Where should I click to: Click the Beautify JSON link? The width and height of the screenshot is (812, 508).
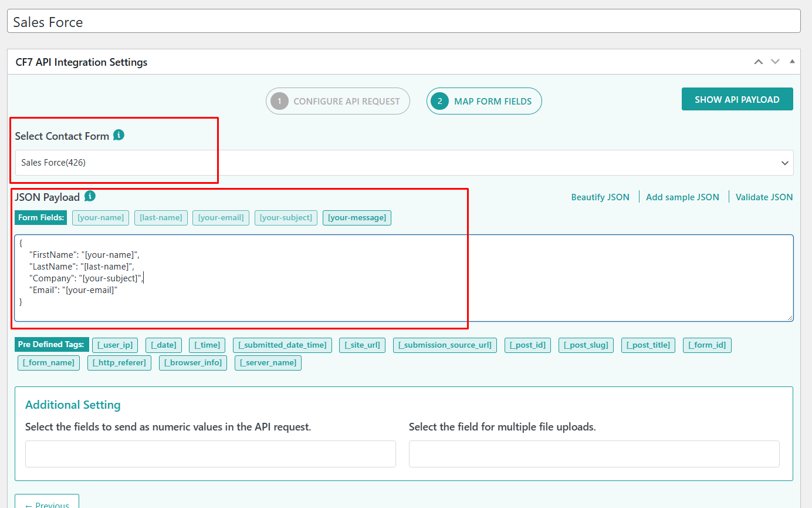[x=600, y=197]
